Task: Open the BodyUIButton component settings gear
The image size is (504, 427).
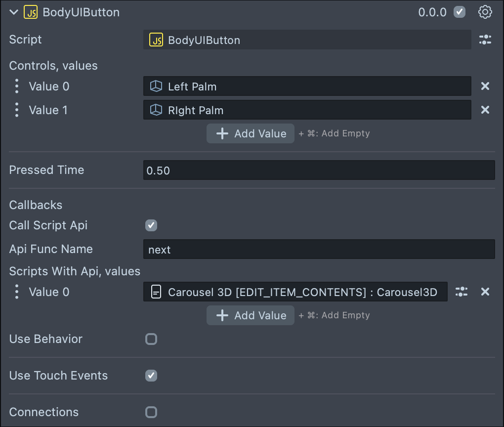Action: click(485, 12)
